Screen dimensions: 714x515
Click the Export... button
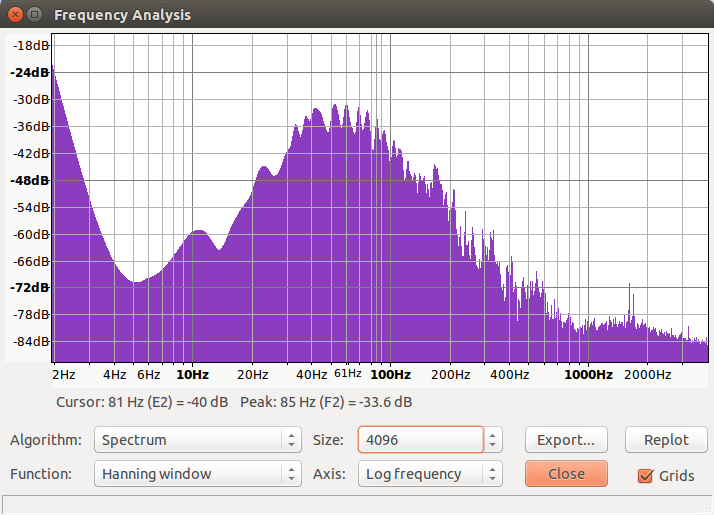566,440
